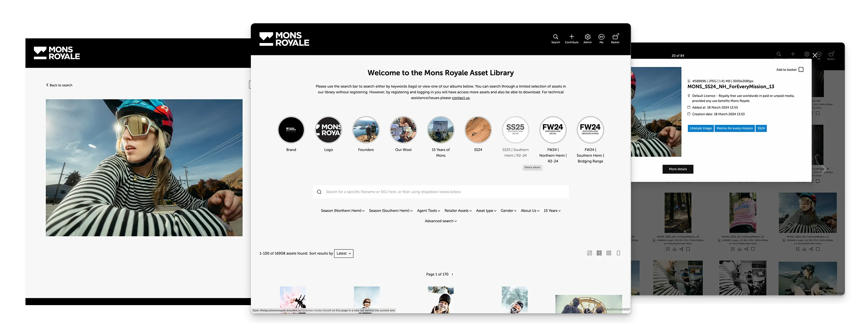Click the More details button
The image size is (868, 336).
click(677, 169)
